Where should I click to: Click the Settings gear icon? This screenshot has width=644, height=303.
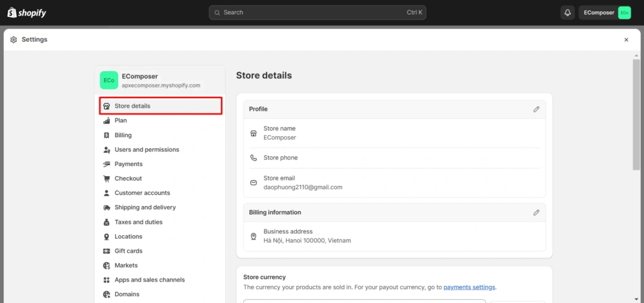(14, 40)
